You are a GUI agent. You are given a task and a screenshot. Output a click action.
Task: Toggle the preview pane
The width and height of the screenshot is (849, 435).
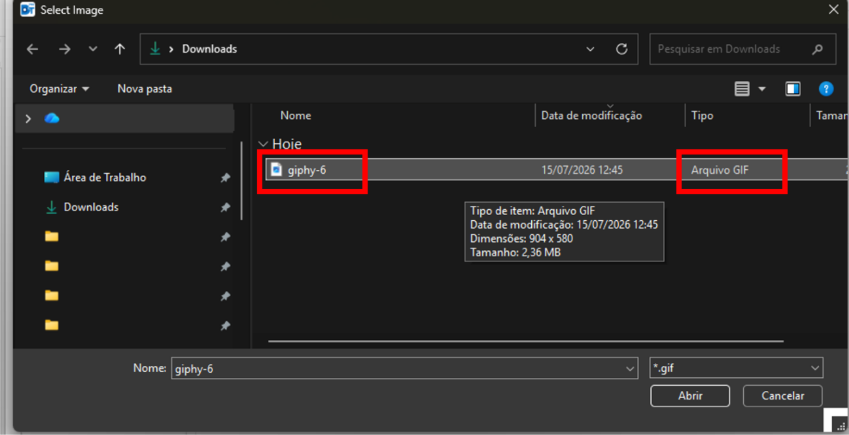793,89
